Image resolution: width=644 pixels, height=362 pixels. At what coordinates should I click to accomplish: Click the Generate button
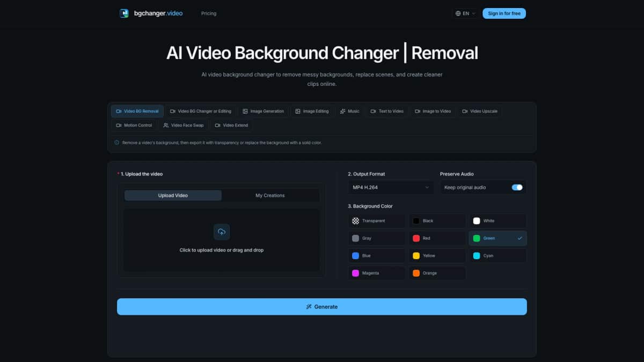pos(322,307)
